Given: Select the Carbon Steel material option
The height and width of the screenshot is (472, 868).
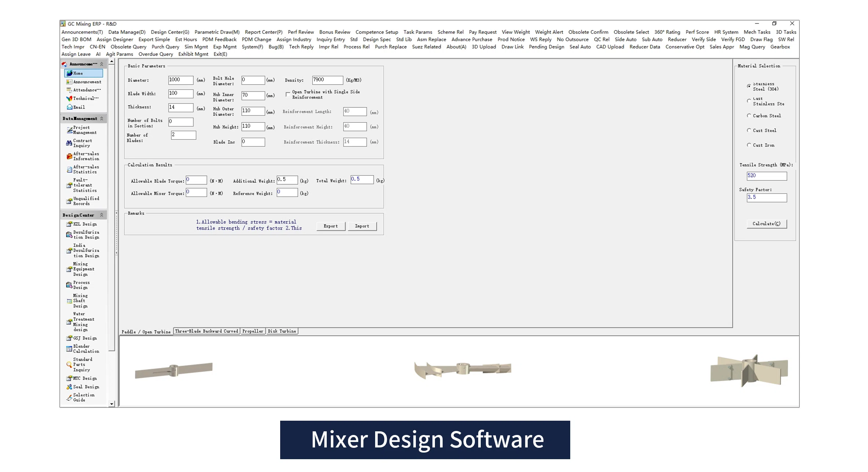Looking at the screenshot, I should (x=749, y=115).
